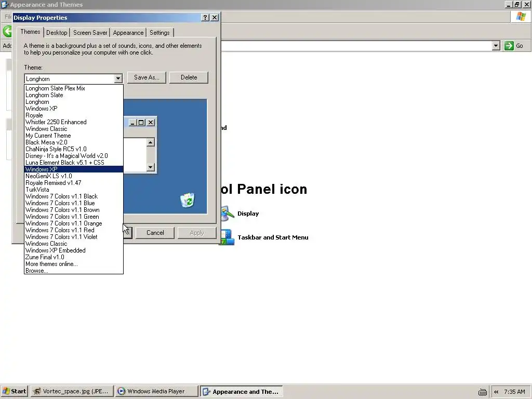
Task: Switch to the Screen Saver tab
Action: click(x=90, y=33)
